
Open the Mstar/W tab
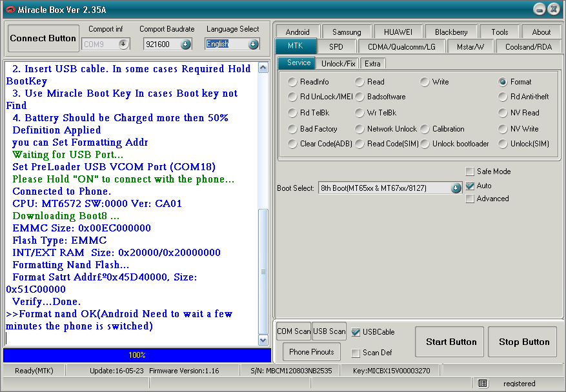(x=470, y=46)
